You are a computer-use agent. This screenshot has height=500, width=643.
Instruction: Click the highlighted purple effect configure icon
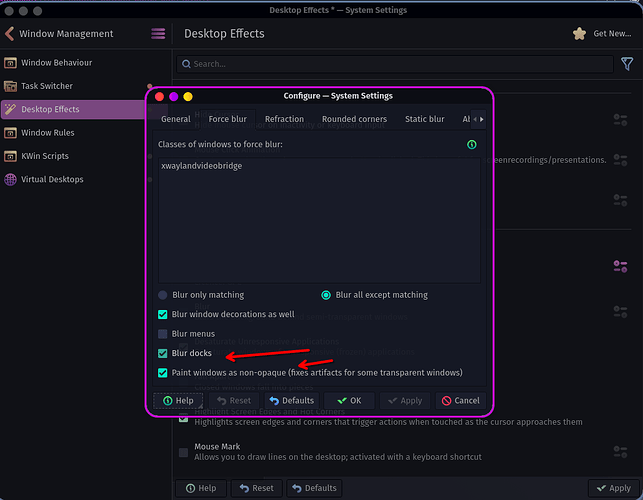[619, 266]
